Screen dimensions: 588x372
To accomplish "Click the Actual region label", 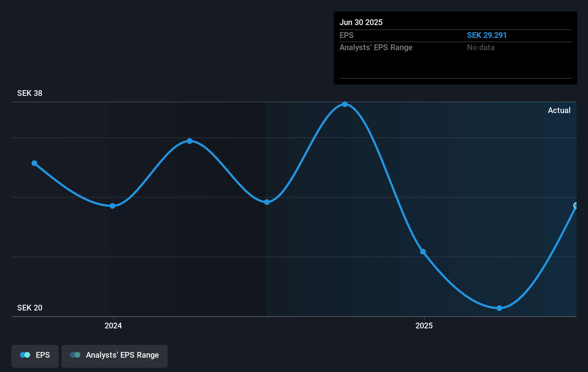I will pyautogui.click(x=559, y=110).
